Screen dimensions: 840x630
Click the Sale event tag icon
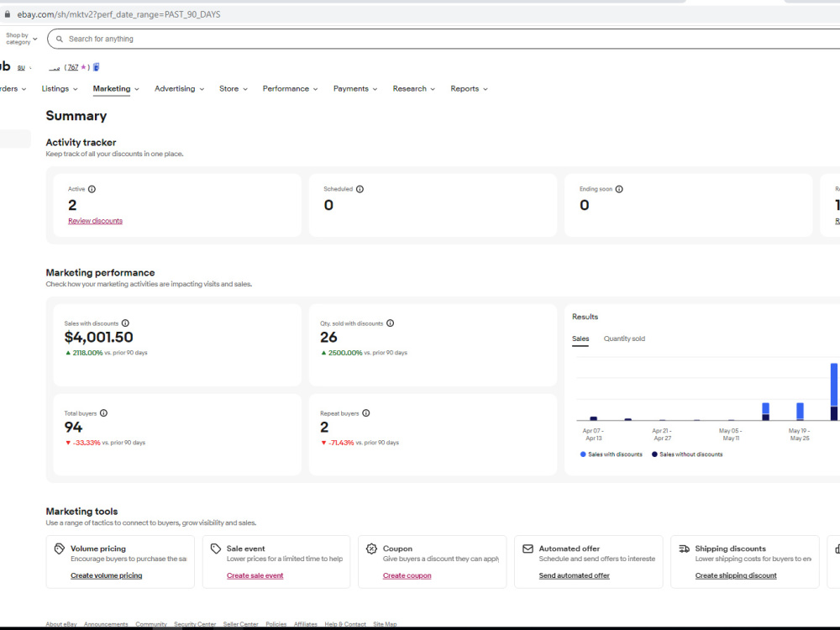click(x=216, y=549)
